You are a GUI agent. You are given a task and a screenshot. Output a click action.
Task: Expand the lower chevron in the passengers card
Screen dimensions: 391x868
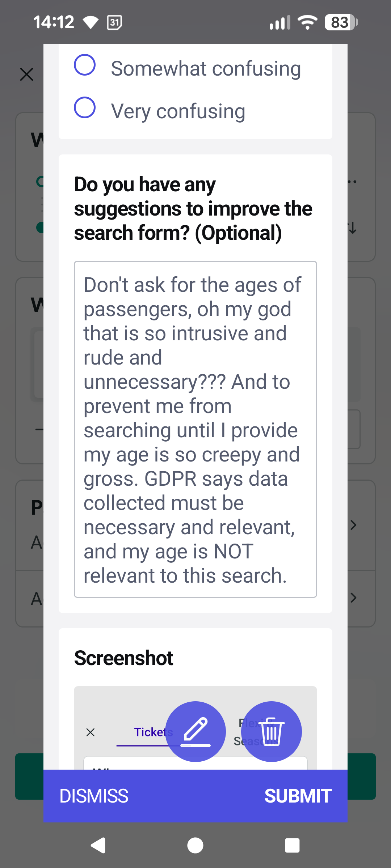tap(354, 597)
